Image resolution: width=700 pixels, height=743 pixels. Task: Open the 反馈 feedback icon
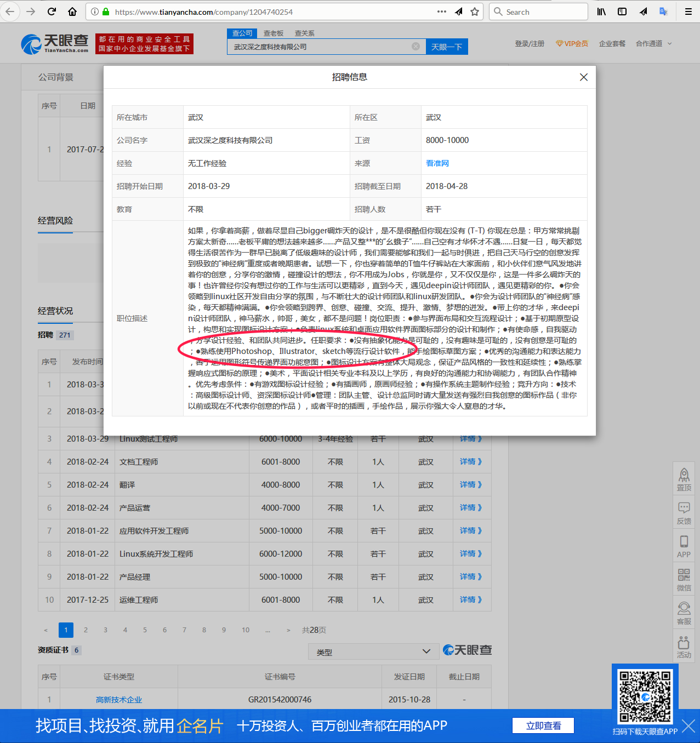click(684, 513)
